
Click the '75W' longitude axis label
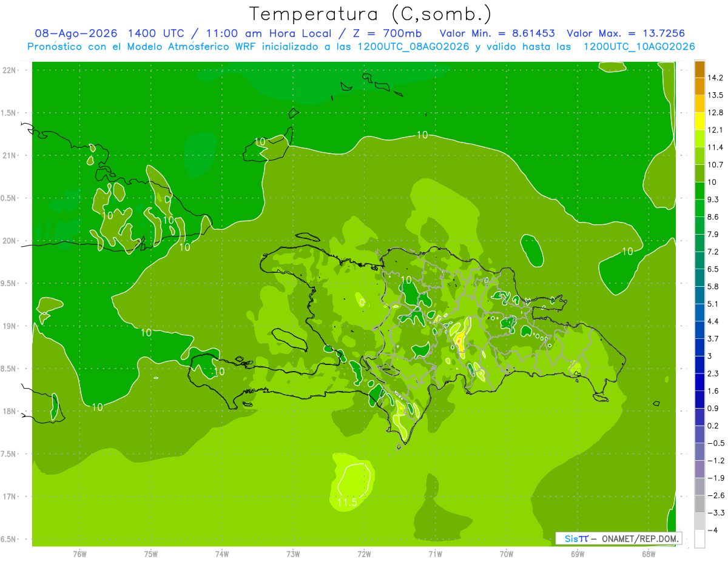coord(151,554)
